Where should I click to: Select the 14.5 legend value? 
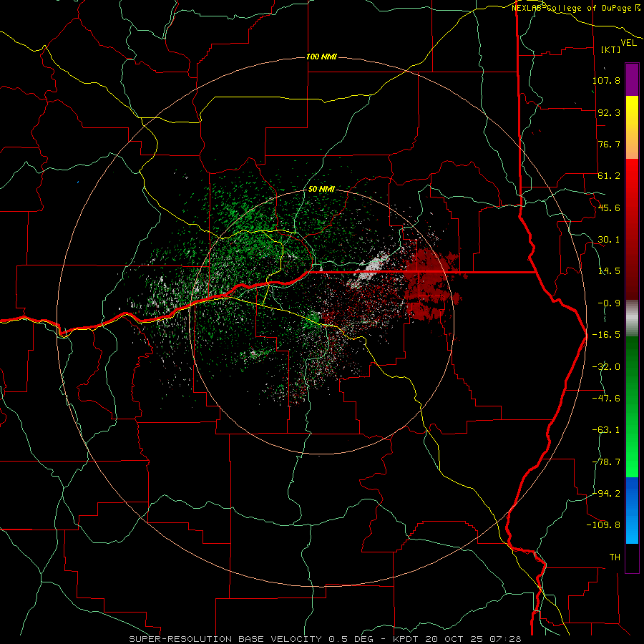[609, 271]
